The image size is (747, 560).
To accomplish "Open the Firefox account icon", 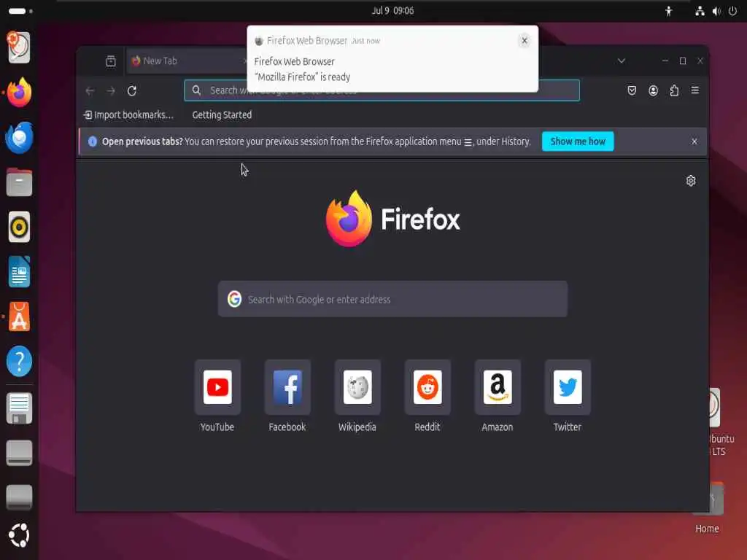I will [653, 90].
